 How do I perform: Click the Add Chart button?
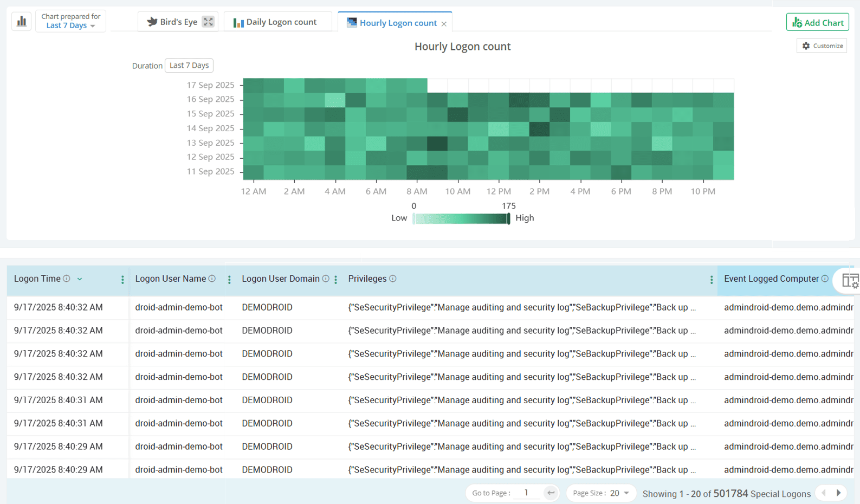coord(817,22)
